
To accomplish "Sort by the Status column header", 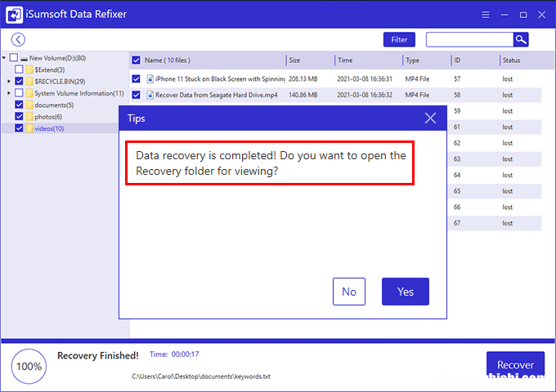I will [x=511, y=60].
